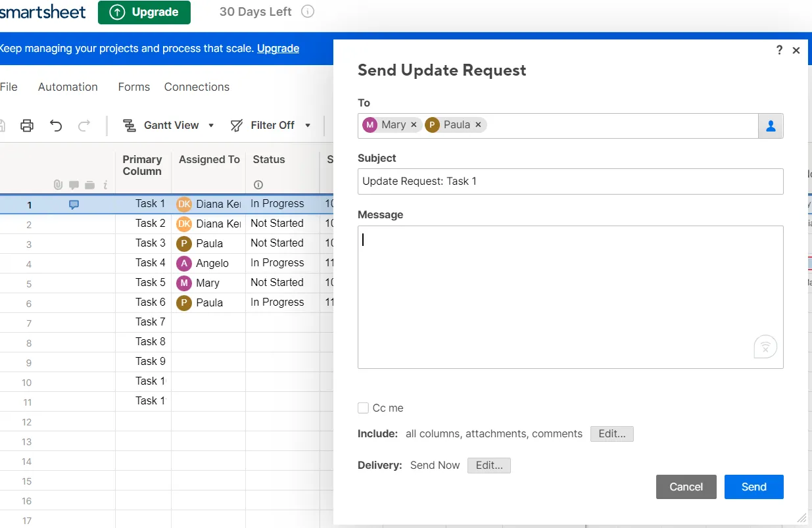Select the Task 6 cell
This screenshot has width=812, height=528.
143,302
